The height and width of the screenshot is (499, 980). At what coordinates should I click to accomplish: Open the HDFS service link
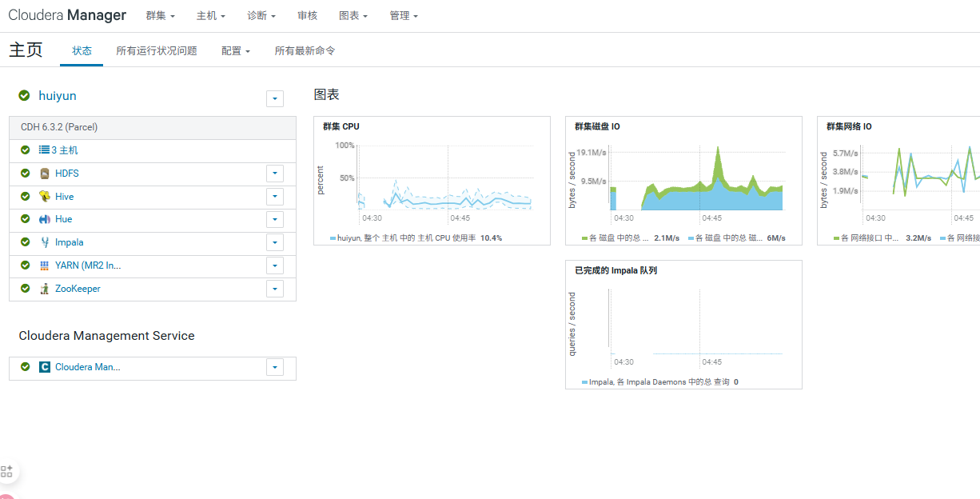click(x=67, y=174)
